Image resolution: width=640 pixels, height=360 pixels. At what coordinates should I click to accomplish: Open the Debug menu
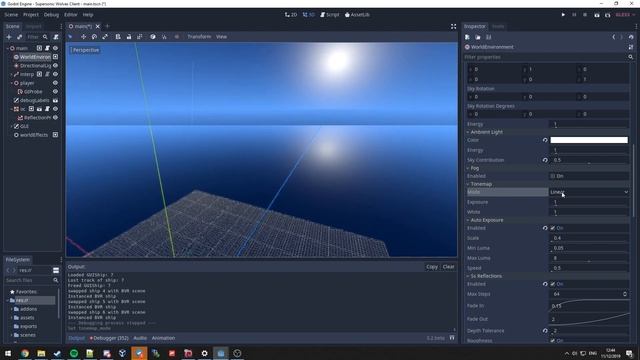[x=51, y=15]
